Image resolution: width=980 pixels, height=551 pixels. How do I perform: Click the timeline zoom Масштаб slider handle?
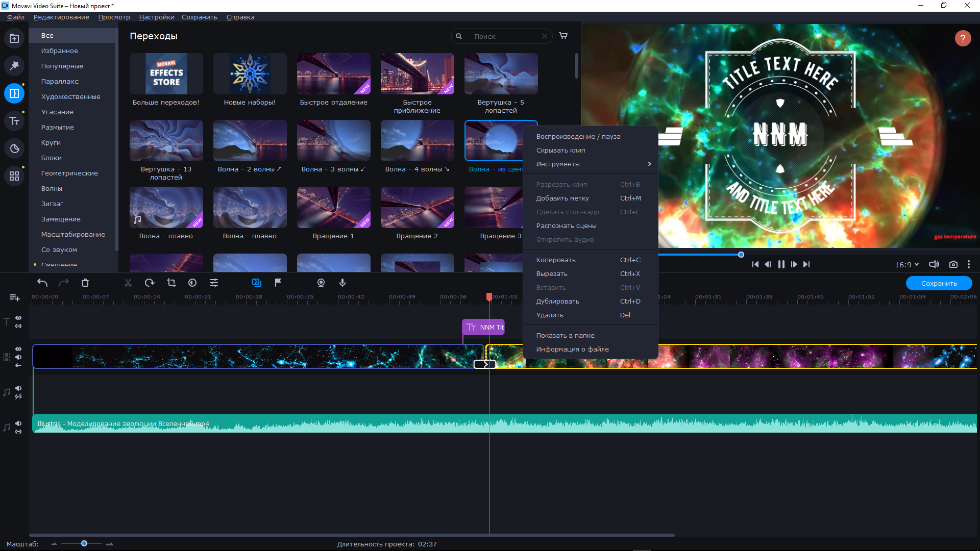(x=84, y=544)
